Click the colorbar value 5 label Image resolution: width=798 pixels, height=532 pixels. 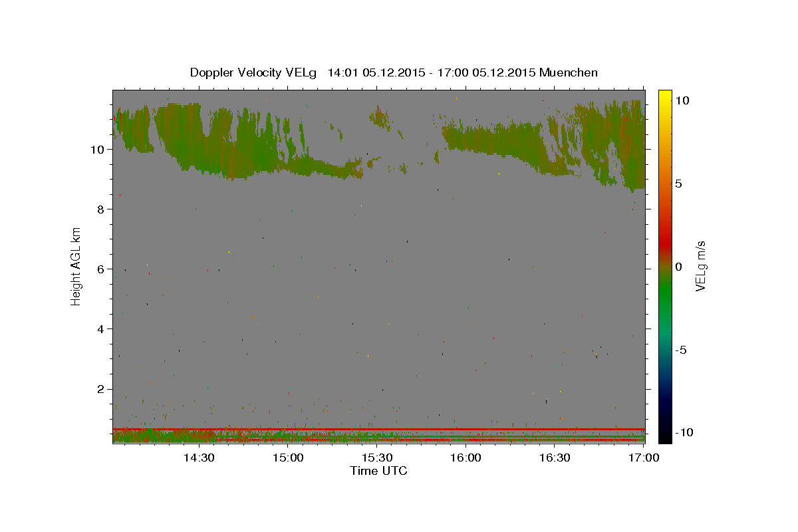[x=679, y=184]
